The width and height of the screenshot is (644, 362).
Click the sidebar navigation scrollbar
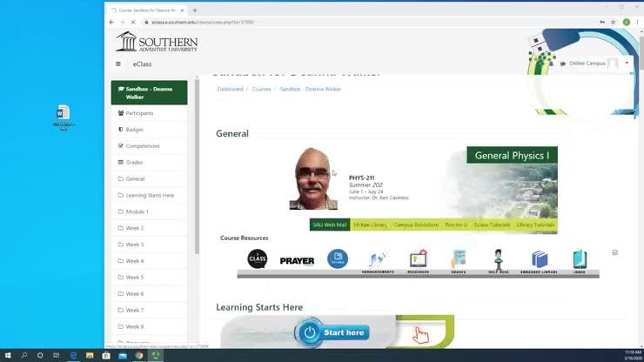click(x=197, y=166)
